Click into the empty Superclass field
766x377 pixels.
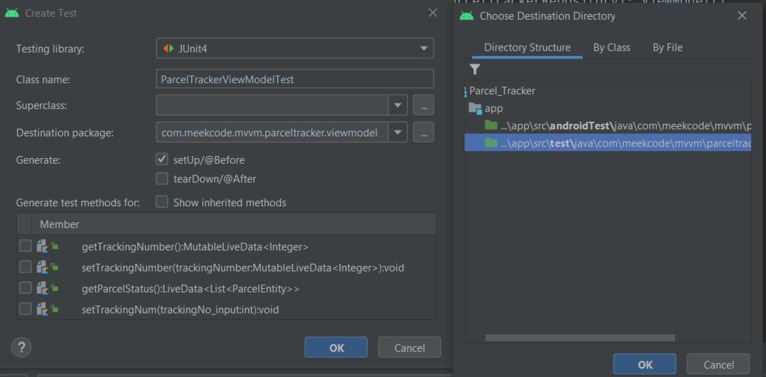click(273, 105)
